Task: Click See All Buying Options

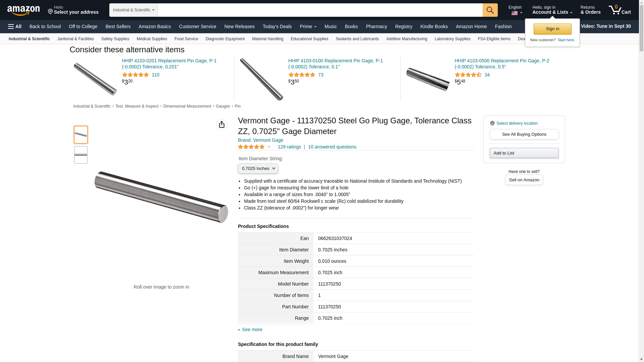Action: coord(524,134)
